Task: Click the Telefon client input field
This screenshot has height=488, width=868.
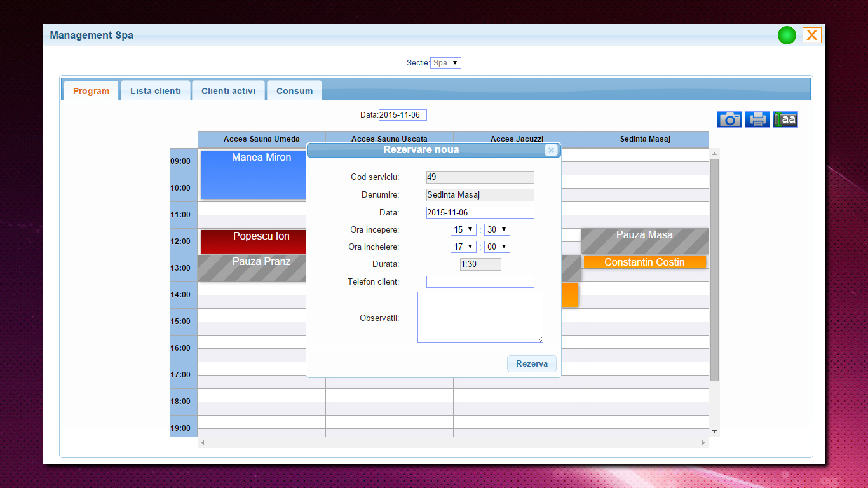Action: point(480,281)
